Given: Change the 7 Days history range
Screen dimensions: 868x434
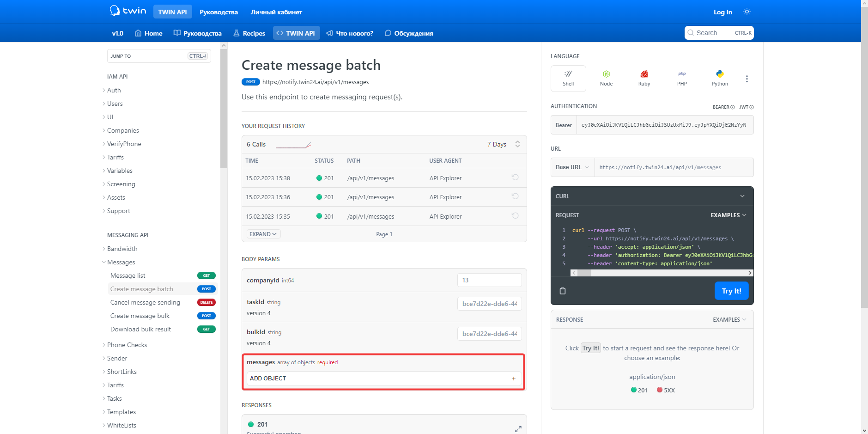Looking at the screenshot, I should point(504,144).
